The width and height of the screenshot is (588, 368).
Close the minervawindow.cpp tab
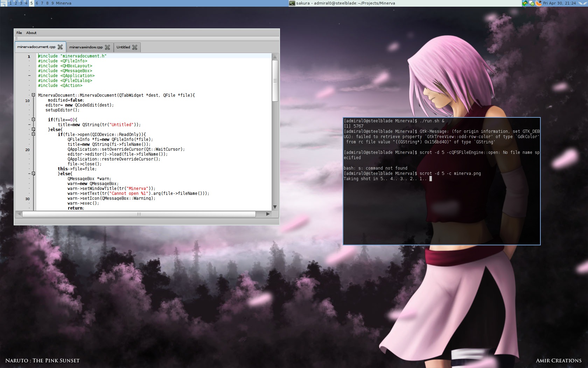pos(107,47)
